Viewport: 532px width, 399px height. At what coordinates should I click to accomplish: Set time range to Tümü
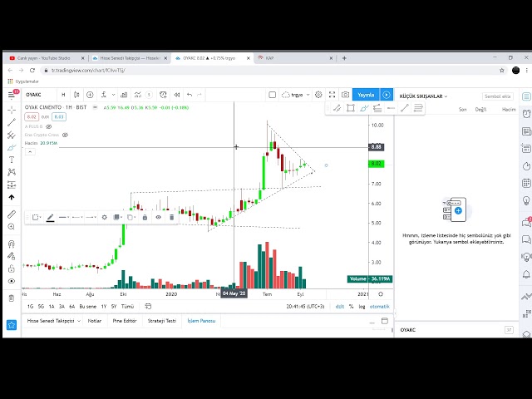click(x=127, y=307)
